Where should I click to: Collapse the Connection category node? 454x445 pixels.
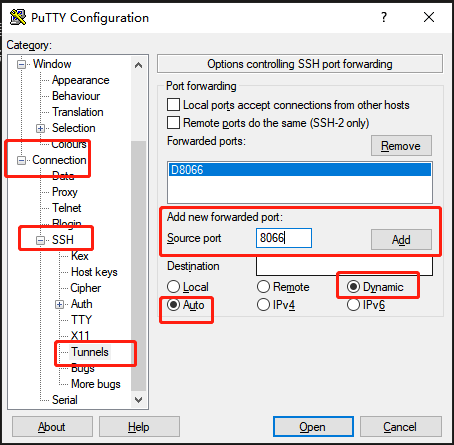pyautogui.click(x=21, y=160)
